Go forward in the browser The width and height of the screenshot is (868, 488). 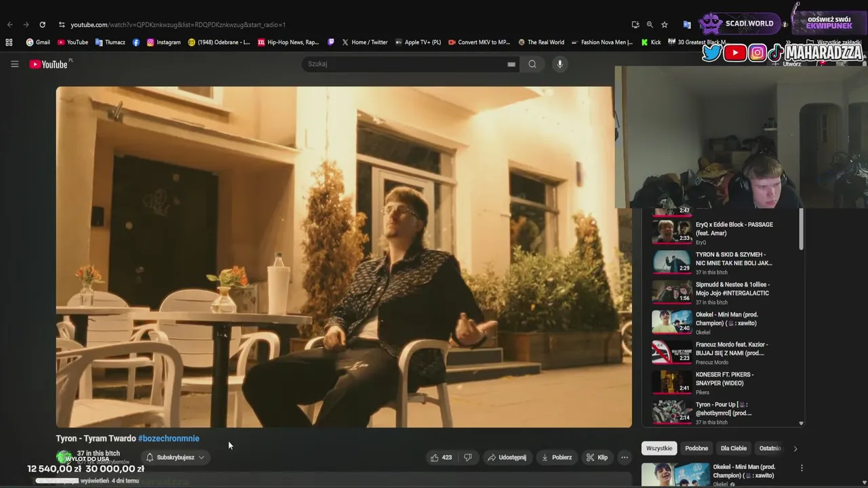point(26,24)
